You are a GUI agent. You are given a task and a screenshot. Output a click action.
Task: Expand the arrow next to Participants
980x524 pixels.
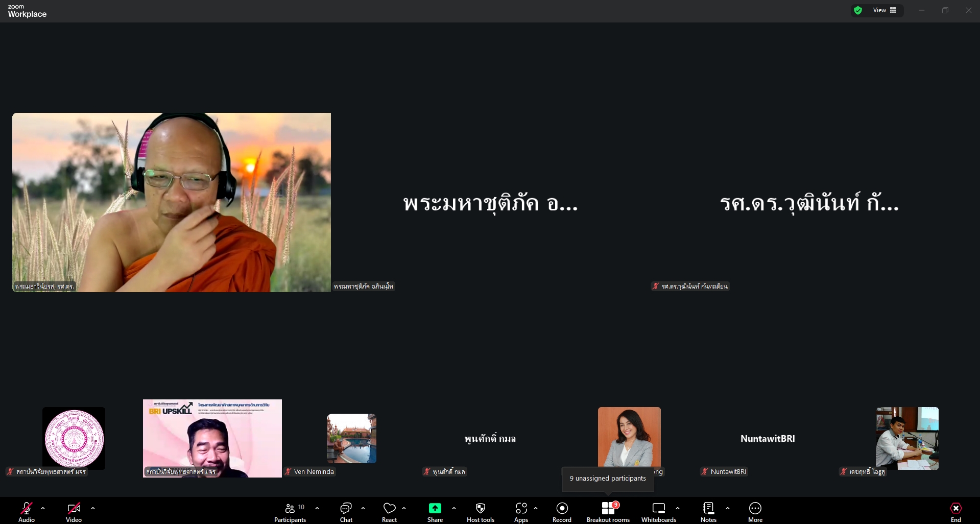317,508
